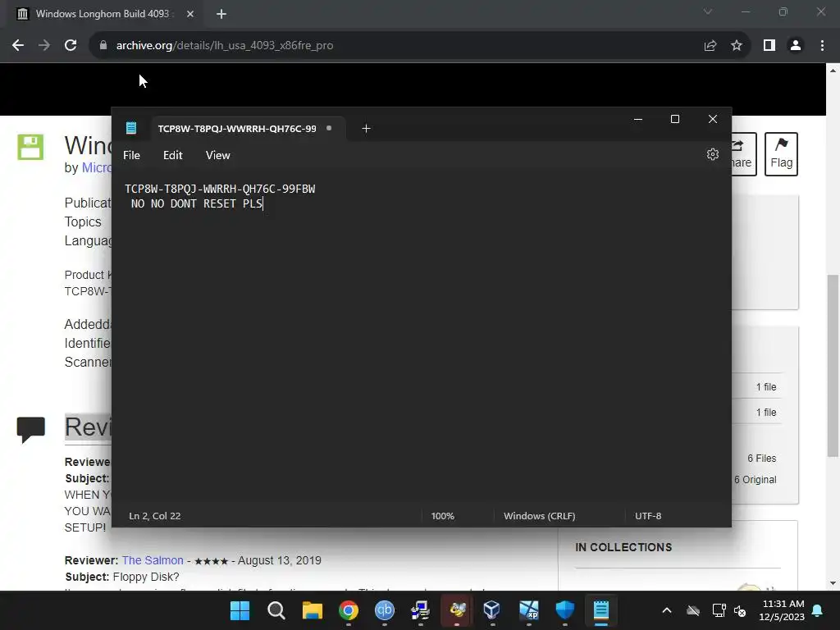Viewport: 840px width, 630px height.
Task: Open qBittorrent from taskbar
Action: [384, 610]
